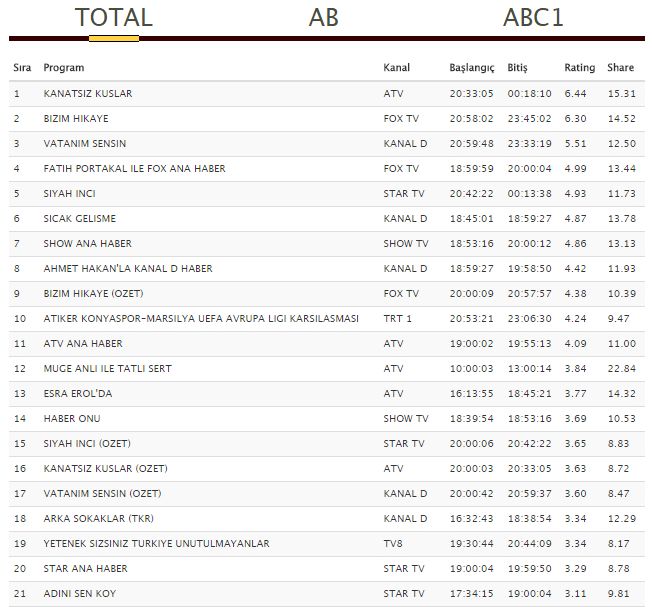The width and height of the screenshot is (652, 607).
Task: Click the Kanal column header
Action: pyautogui.click(x=396, y=68)
